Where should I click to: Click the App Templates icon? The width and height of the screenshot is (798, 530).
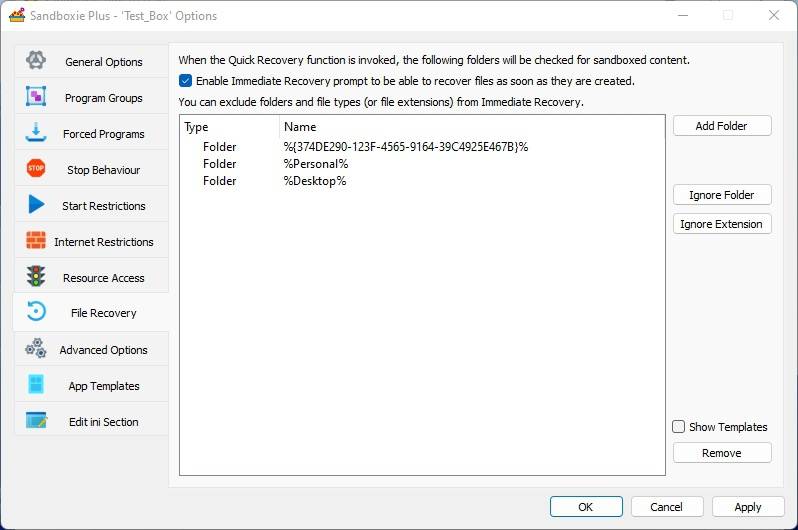click(36, 384)
